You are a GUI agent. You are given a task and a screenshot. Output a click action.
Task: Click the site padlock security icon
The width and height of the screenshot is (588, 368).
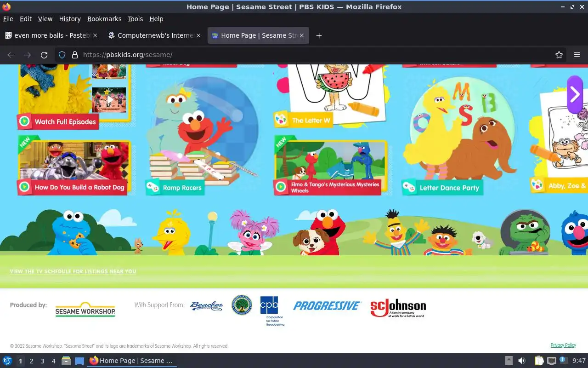coord(74,55)
